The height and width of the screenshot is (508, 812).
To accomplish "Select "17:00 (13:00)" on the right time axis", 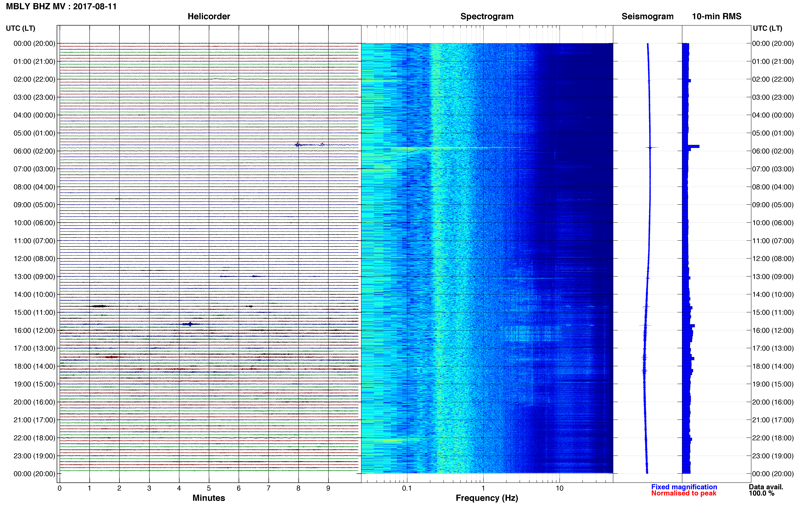I will [773, 348].
